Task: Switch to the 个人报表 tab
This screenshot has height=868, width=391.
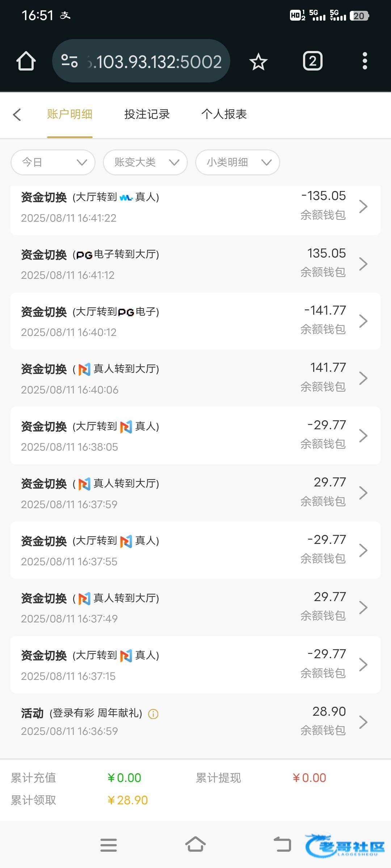Action: tap(224, 114)
